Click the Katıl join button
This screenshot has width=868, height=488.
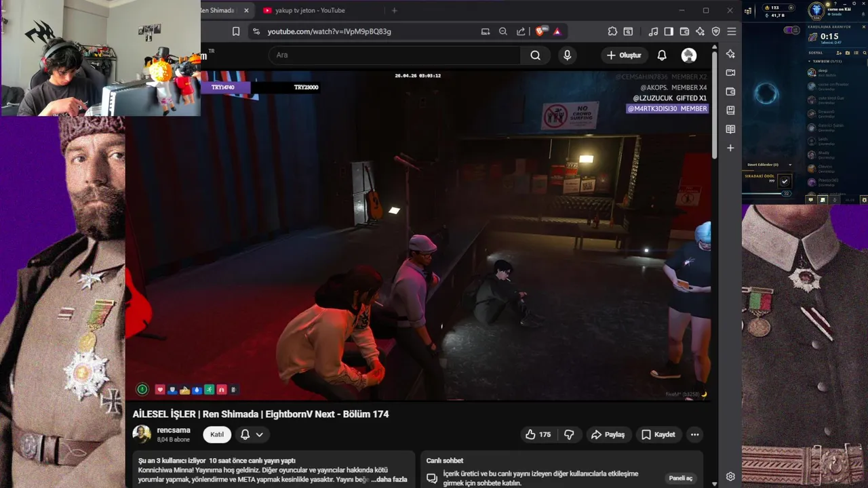tap(217, 434)
